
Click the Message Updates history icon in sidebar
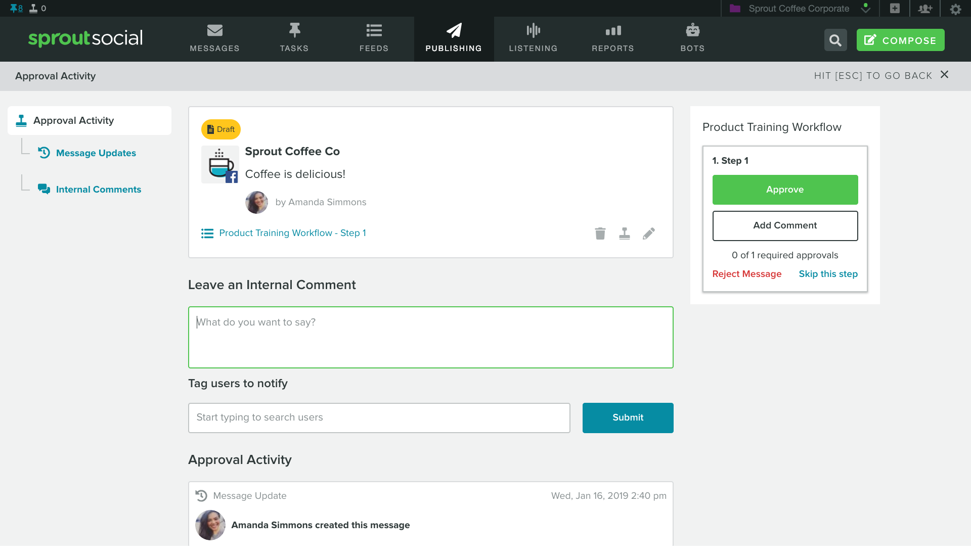tap(44, 153)
